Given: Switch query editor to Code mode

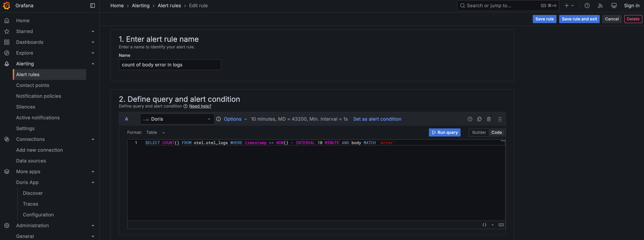Looking at the screenshot, I should coord(497,132).
